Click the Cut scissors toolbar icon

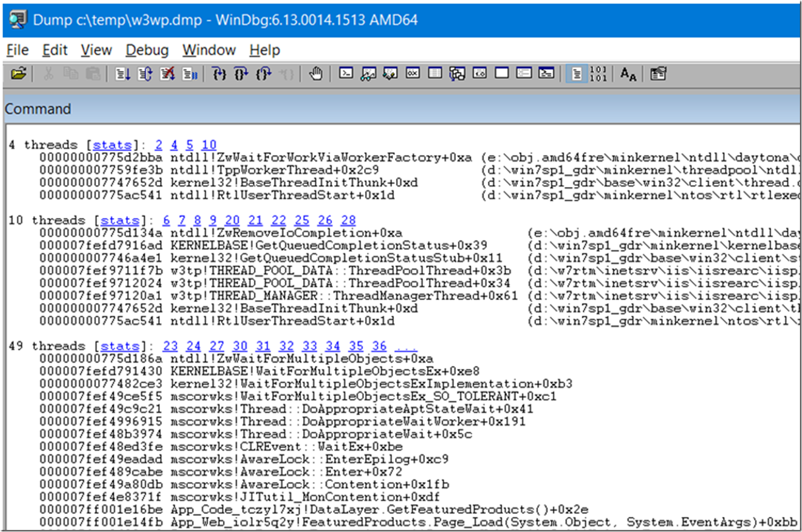pos(49,74)
